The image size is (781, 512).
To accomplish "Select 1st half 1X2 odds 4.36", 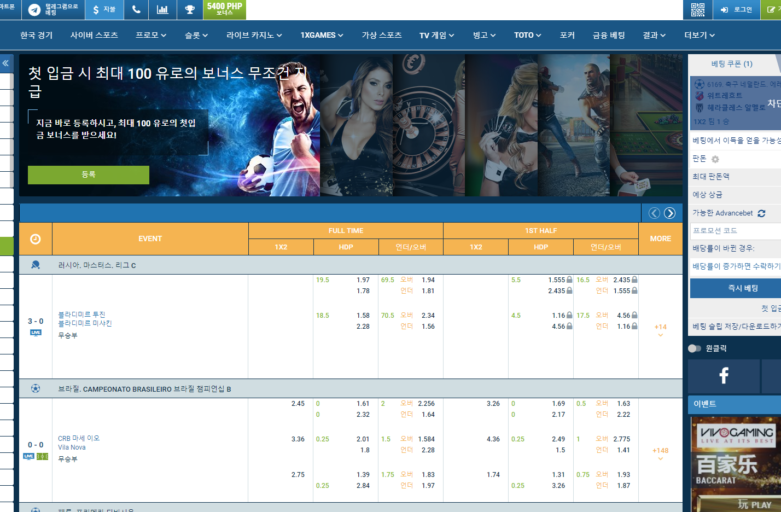I will (493, 439).
